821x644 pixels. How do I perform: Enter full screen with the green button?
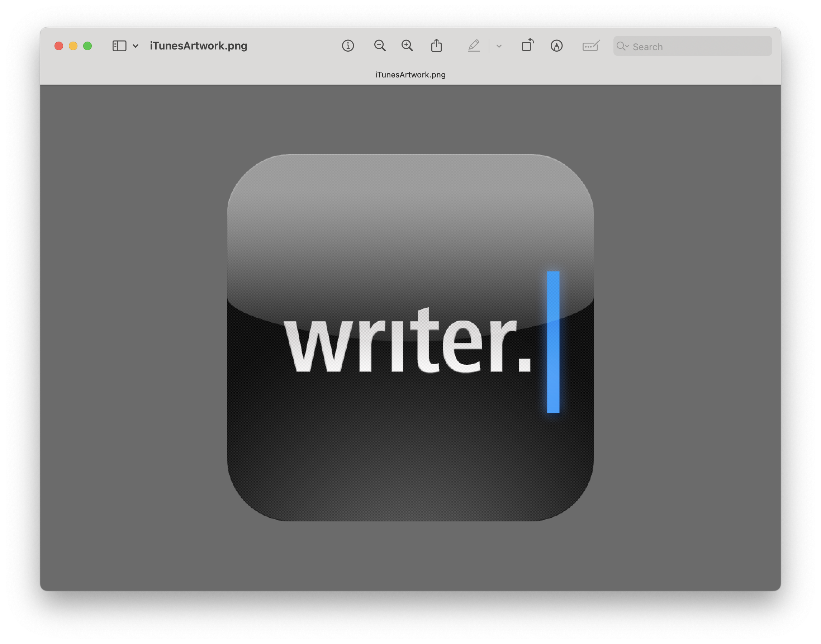(x=88, y=46)
